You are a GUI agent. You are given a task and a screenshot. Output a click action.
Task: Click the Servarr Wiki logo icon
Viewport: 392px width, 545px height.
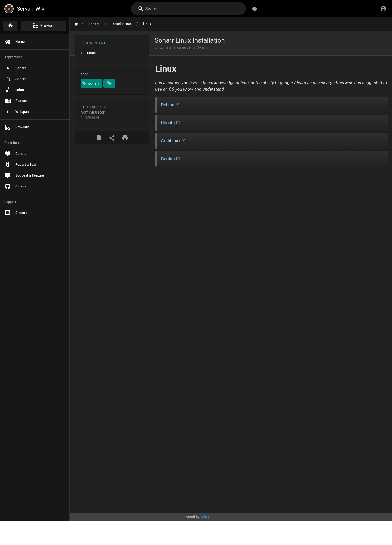click(9, 9)
